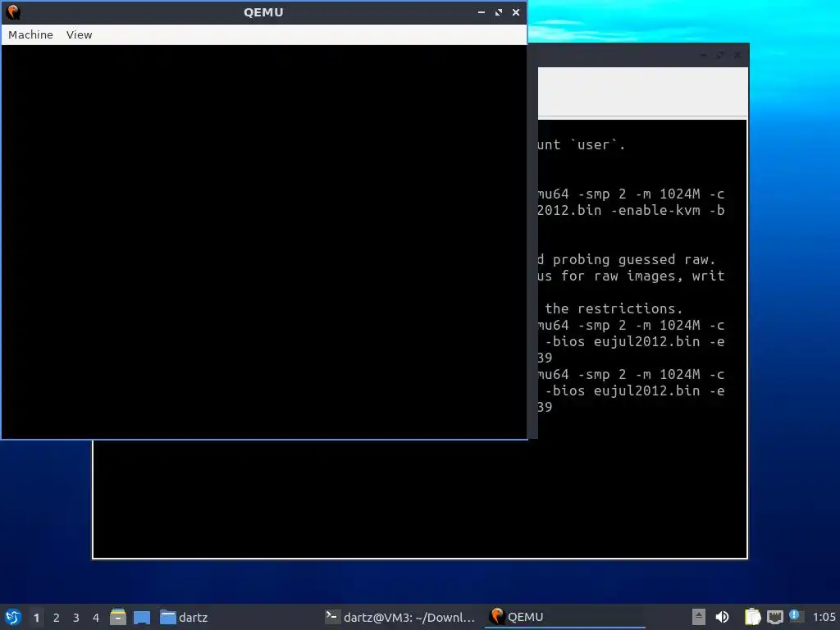Screen dimensions: 840x630
Task: Switch to the dartz@VM3 terminal taskbar item
Action: pos(400,617)
